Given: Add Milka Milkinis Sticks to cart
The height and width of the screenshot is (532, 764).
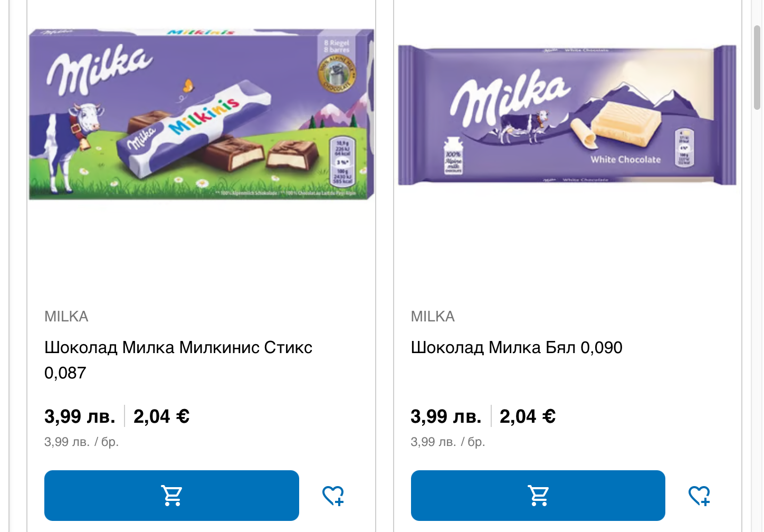Looking at the screenshot, I should tap(171, 496).
